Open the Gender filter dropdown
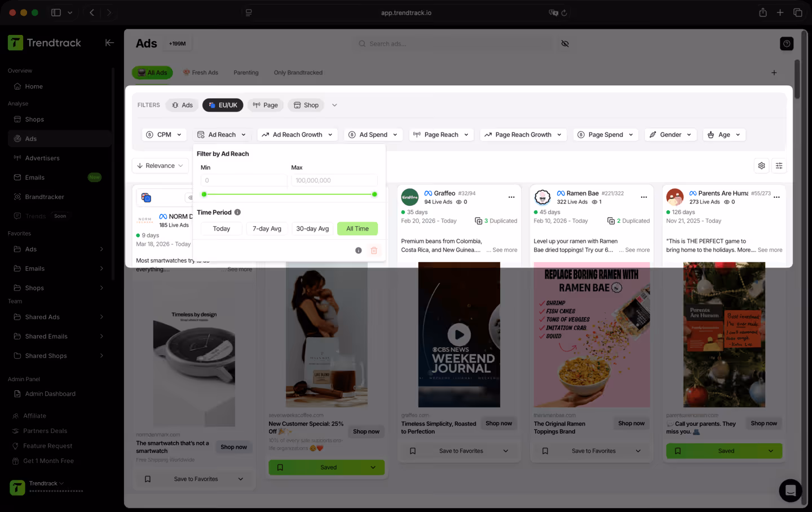Image resolution: width=812 pixels, height=512 pixels. click(x=670, y=134)
